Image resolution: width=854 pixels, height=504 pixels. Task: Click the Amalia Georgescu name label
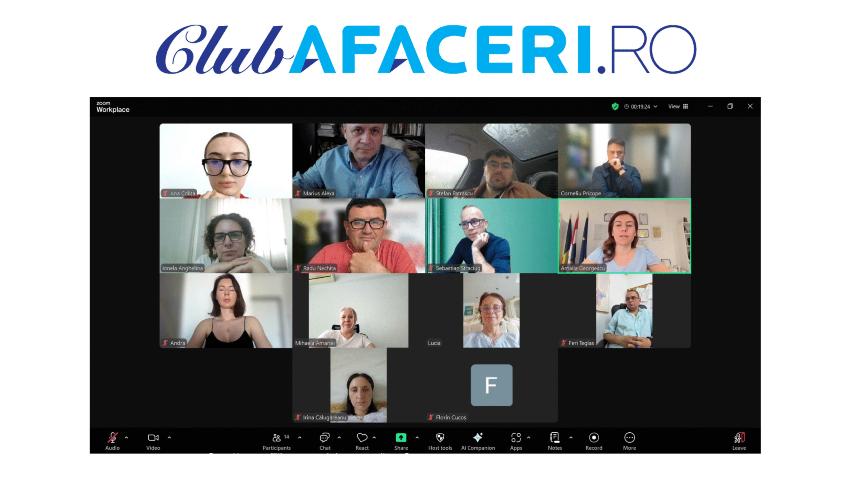click(583, 268)
